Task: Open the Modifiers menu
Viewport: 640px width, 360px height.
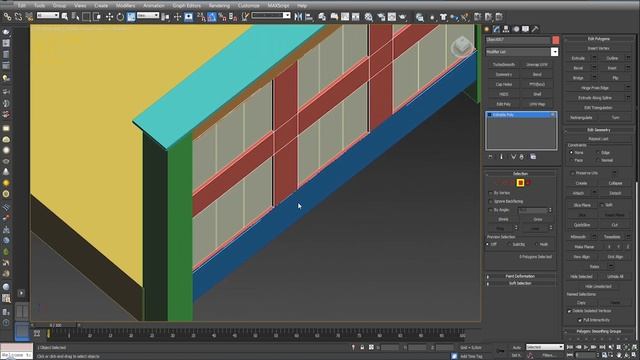Action: coord(125,6)
